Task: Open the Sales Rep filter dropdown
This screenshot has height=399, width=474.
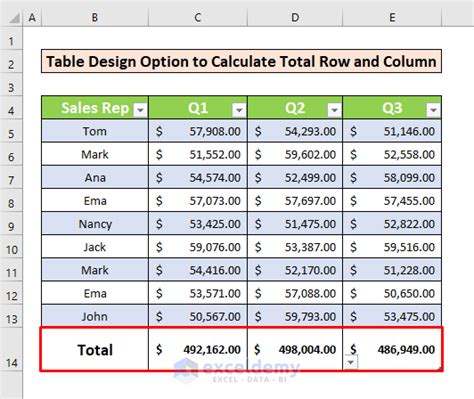Action: tap(140, 110)
